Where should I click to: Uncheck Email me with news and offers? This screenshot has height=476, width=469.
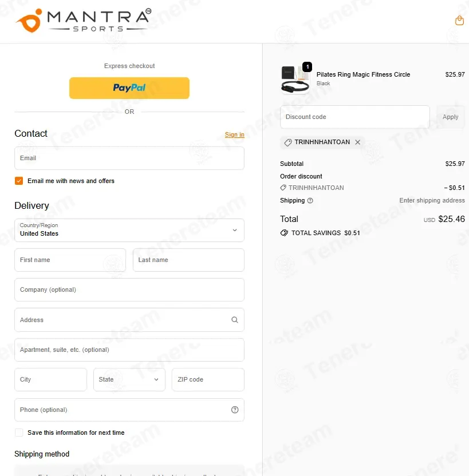coord(19,181)
